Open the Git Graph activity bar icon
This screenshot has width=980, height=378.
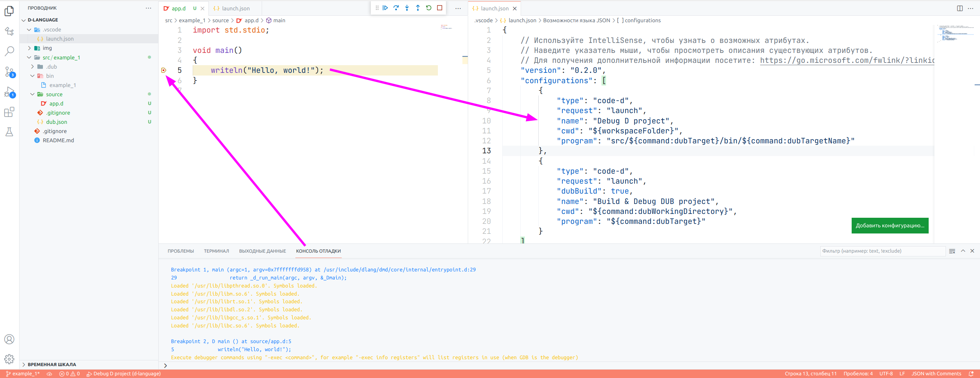coord(9,31)
